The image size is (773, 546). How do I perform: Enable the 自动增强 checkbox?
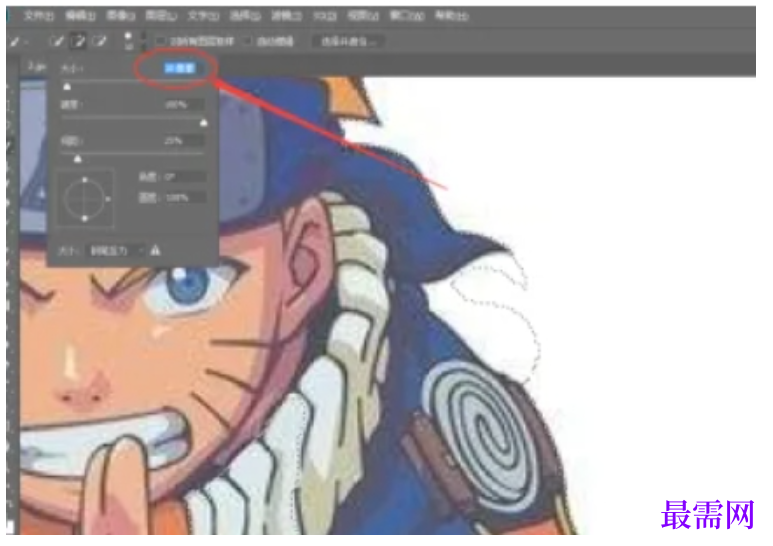point(249,41)
